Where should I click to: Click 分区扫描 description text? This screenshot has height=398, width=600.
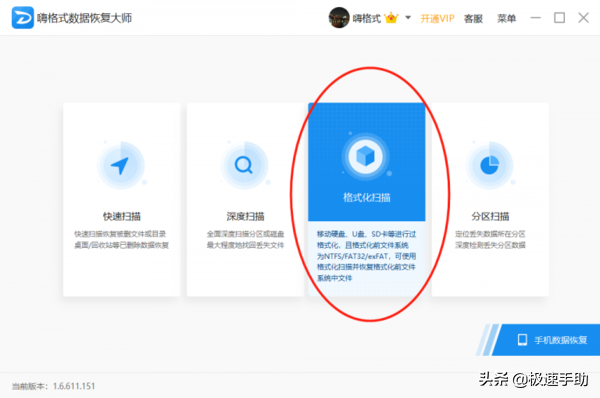(x=490, y=240)
